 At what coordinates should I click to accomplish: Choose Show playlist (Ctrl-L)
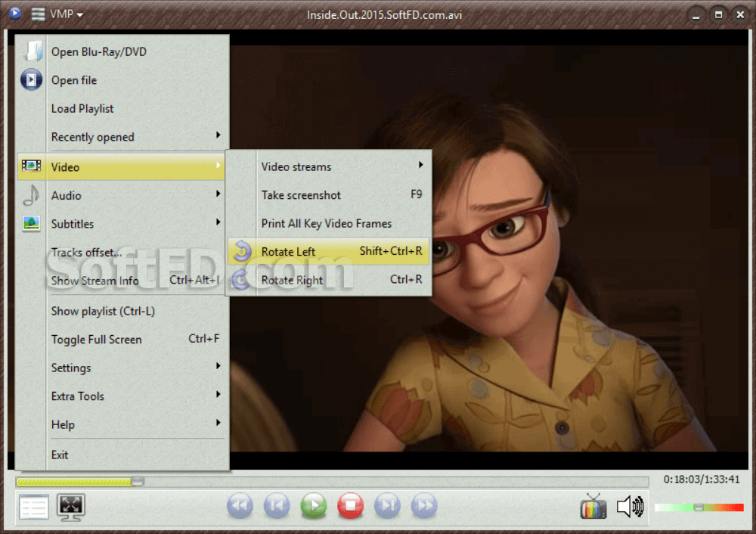(122, 311)
